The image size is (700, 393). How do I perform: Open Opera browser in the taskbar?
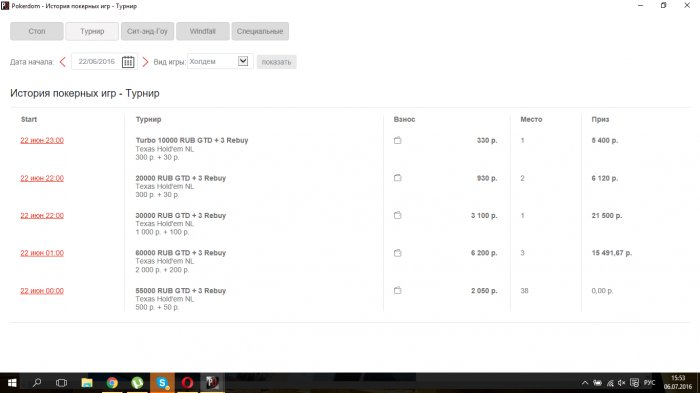(x=188, y=383)
